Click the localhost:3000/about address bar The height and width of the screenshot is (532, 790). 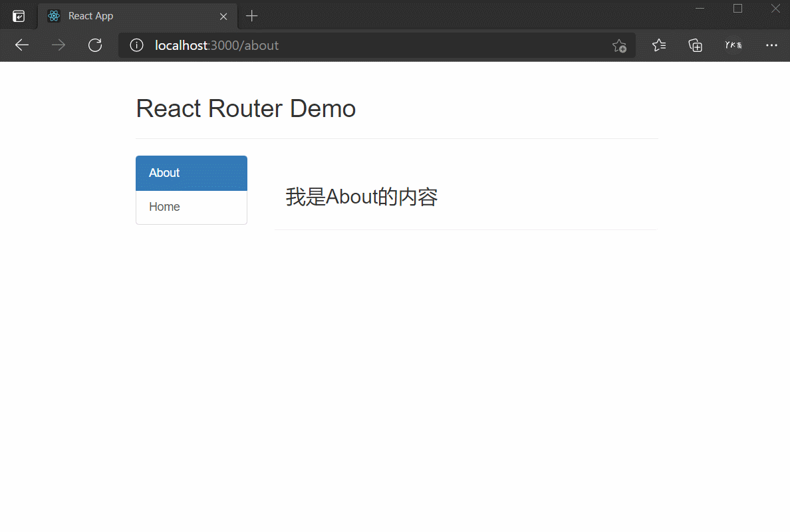[x=376, y=45]
